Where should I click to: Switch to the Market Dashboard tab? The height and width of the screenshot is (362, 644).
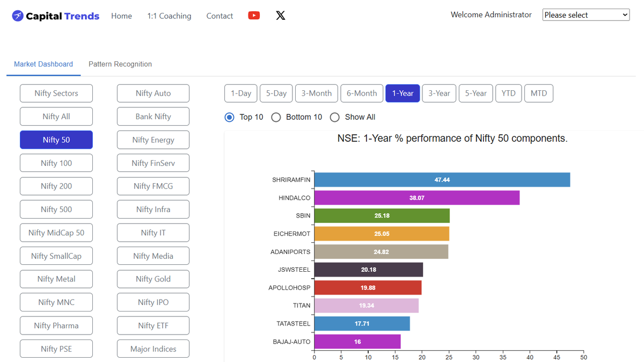point(43,64)
